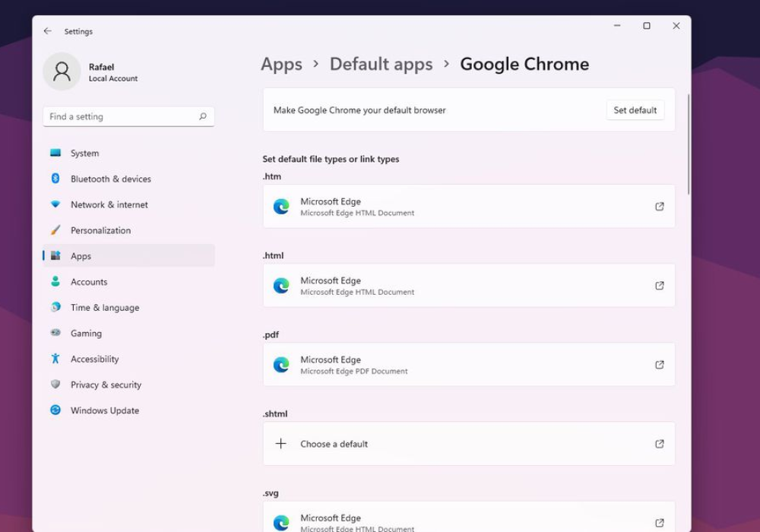
Task: Open external-link icon for .html row
Action: pos(659,286)
